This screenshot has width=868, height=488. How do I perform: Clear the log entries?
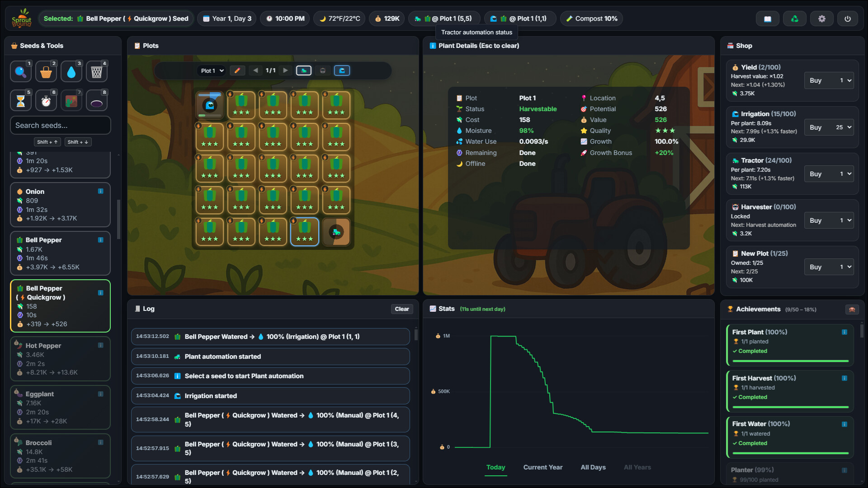[x=401, y=309]
